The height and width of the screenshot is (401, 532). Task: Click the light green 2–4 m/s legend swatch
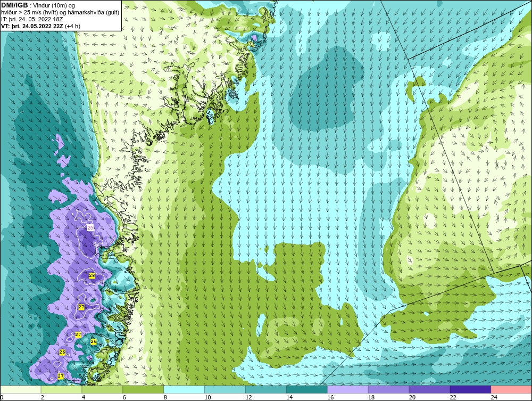click(x=61, y=389)
